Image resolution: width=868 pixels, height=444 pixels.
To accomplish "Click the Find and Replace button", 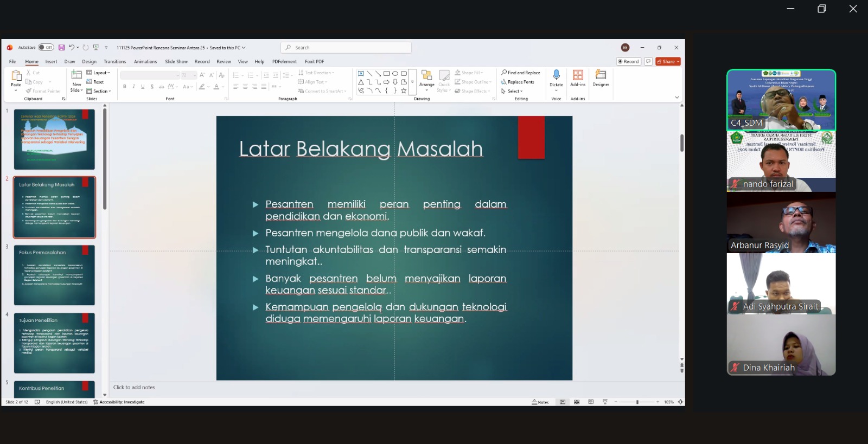I will 521,73.
